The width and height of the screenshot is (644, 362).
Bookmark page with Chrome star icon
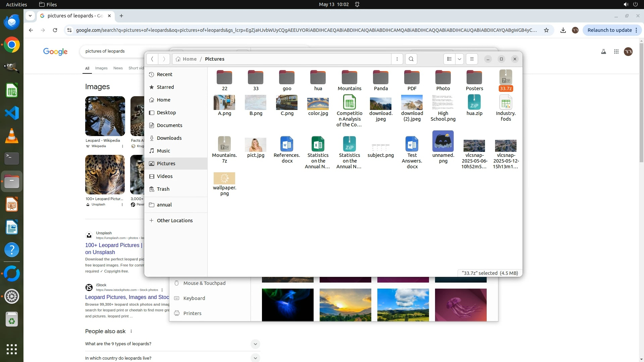(x=546, y=30)
